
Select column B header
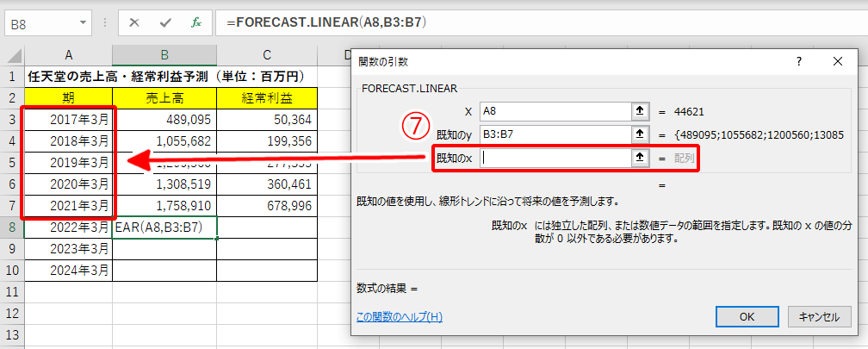click(x=164, y=54)
